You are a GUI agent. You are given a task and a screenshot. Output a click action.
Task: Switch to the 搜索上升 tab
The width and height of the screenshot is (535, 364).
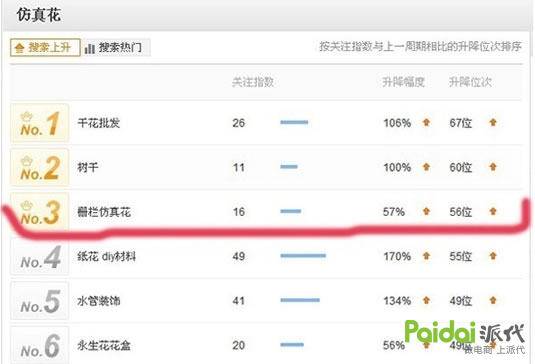(45, 47)
